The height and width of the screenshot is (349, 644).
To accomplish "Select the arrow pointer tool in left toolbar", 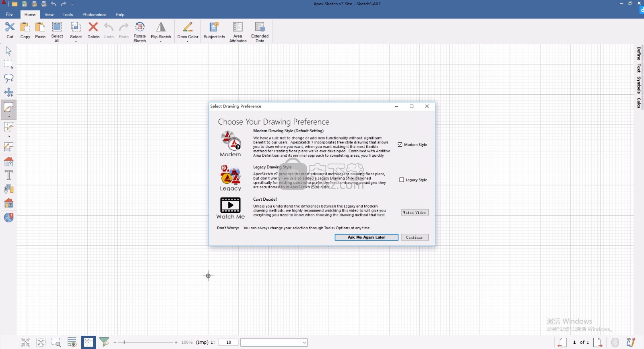I will (8, 51).
